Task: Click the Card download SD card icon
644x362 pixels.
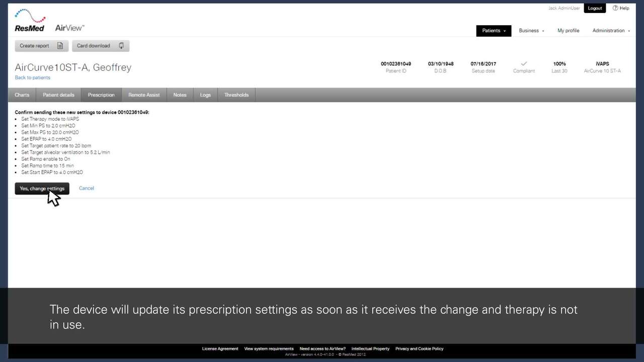Action: 121,46
